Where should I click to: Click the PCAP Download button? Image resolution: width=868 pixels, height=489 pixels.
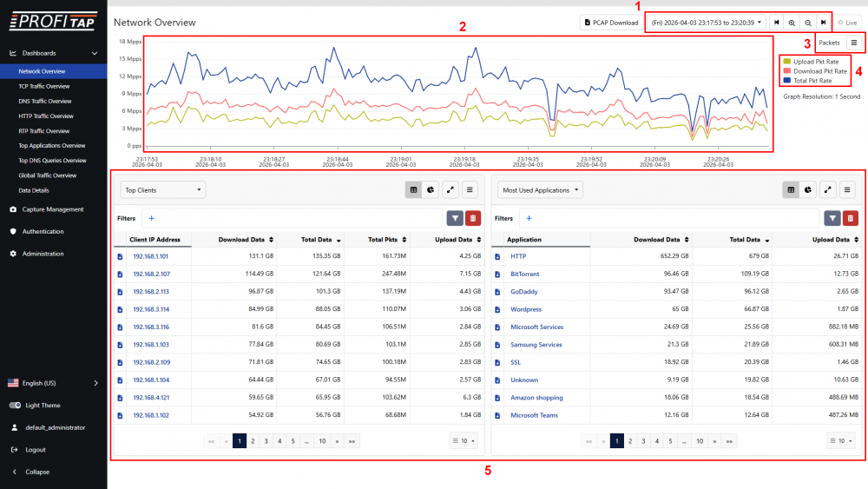coord(611,23)
